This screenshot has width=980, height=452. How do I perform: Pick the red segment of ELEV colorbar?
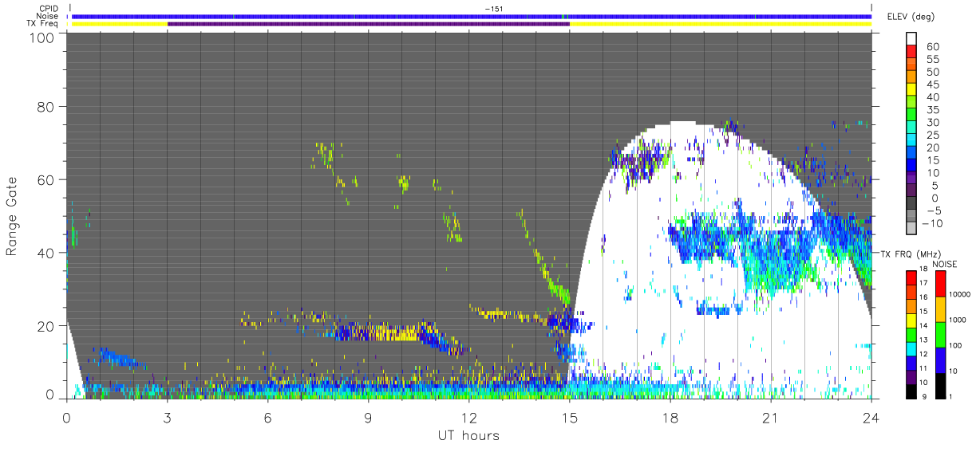point(912,51)
